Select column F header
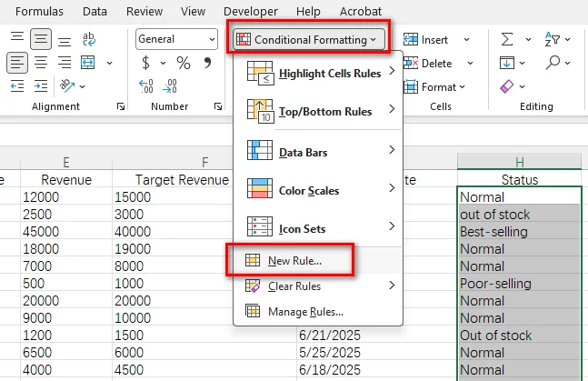This screenshot has height=381, width=588. coord(204,162)
